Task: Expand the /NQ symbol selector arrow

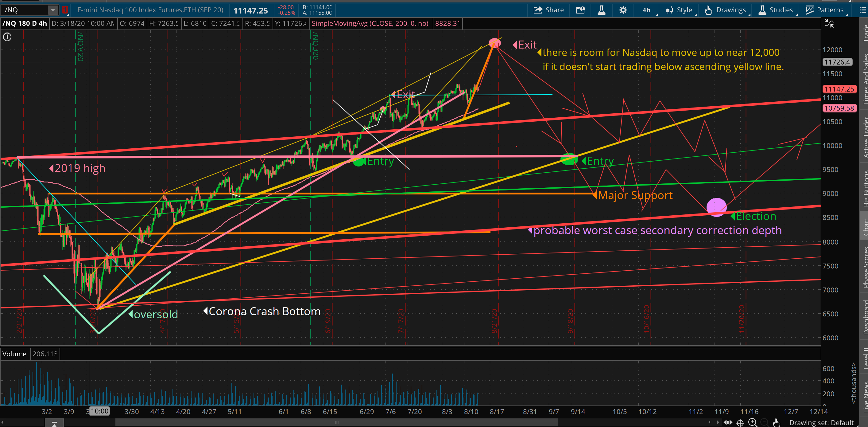Action: point(53,10)
